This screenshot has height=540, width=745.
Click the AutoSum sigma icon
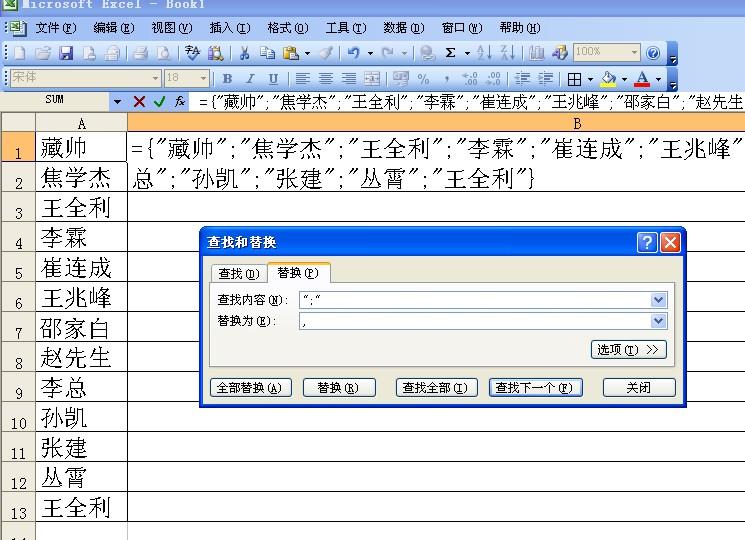(450, 53)
